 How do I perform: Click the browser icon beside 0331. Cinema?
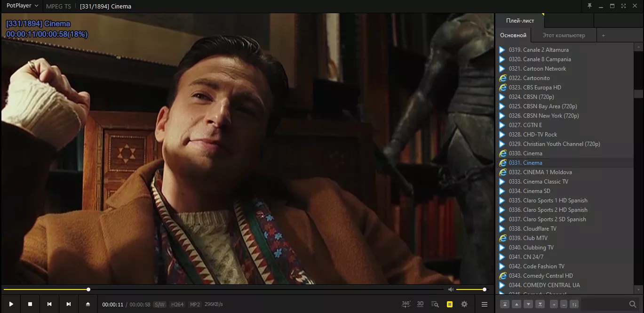coord(502,163)
